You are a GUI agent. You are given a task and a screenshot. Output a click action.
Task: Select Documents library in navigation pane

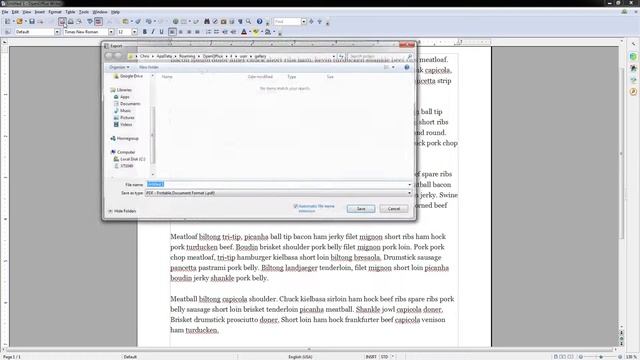tap(127, 104)
